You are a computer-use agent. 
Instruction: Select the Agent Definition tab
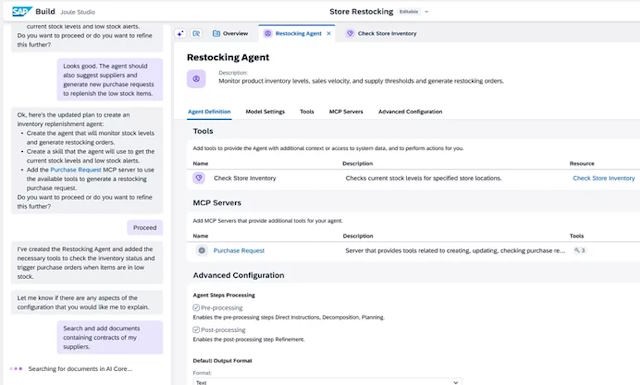209,111
